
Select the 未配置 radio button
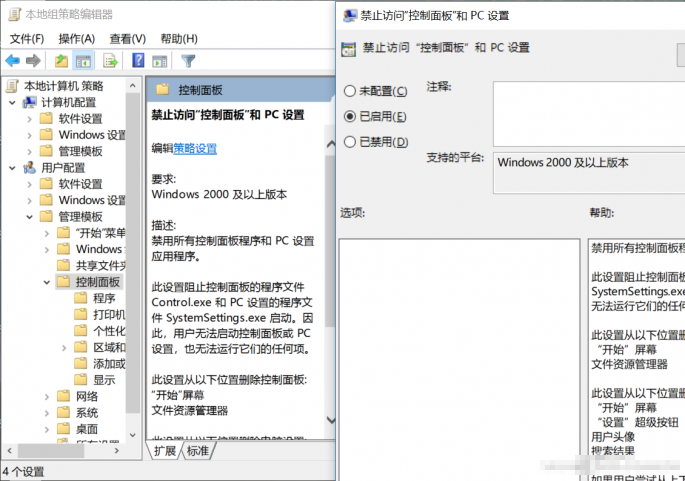(x=350, y=91)
